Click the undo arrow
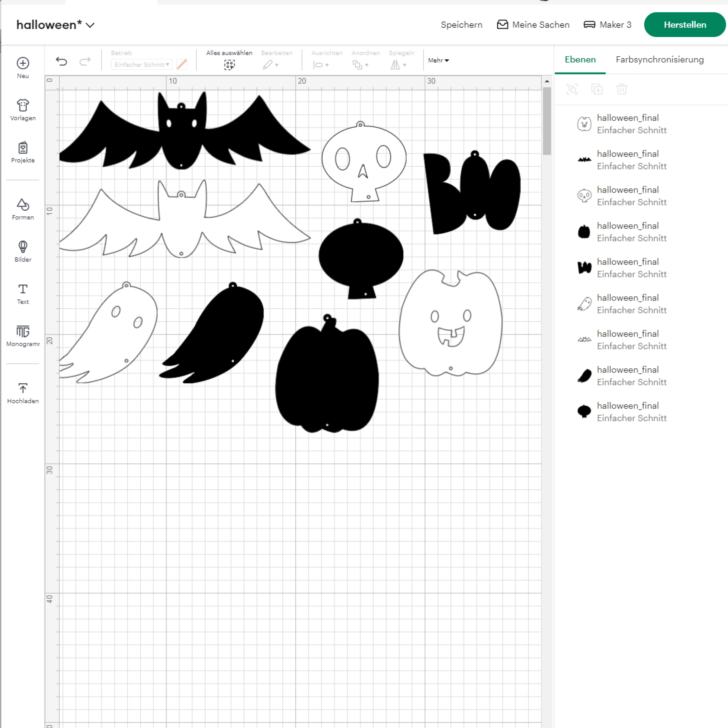 61,61
